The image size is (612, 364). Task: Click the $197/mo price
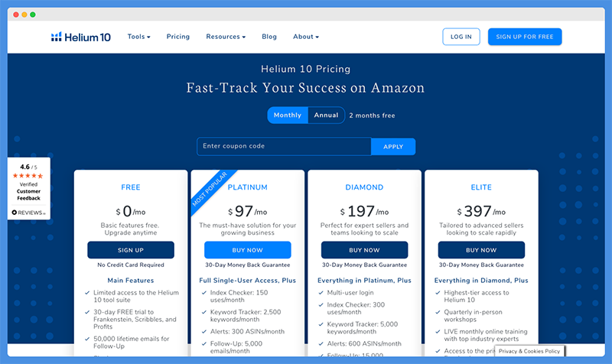(364, 212)
